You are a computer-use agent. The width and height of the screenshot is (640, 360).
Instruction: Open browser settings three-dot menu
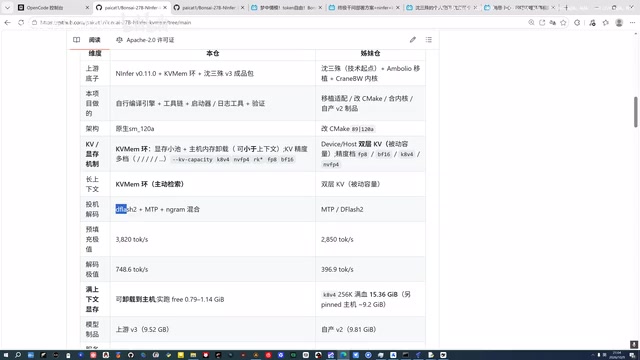coord(632,22)
